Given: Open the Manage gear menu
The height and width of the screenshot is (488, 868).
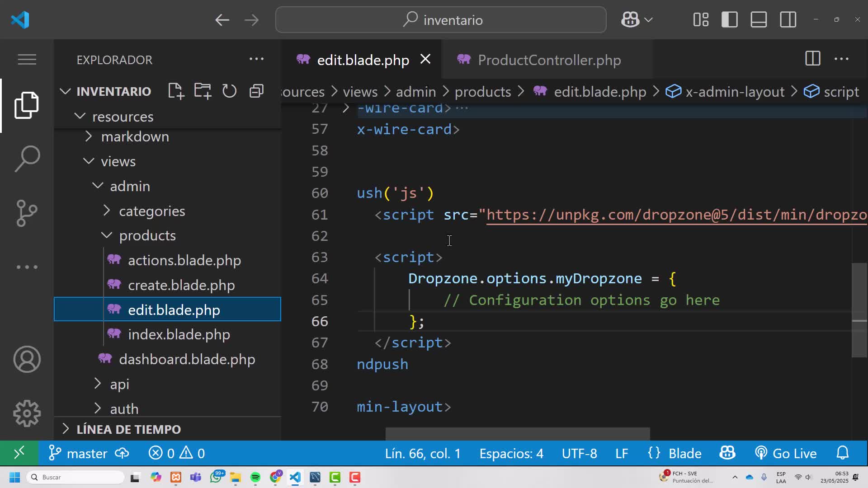Looking at the screenshot, I should click(x=27, y=413).
